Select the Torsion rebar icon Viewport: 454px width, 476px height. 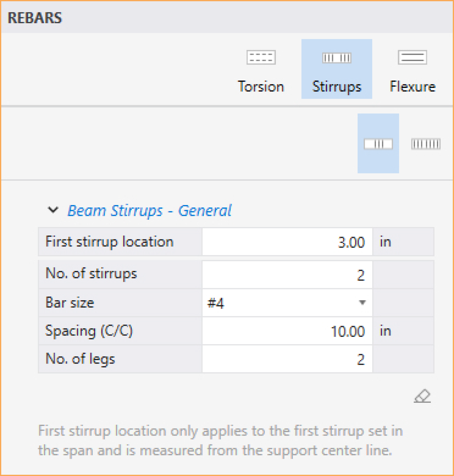pos(261,57)
